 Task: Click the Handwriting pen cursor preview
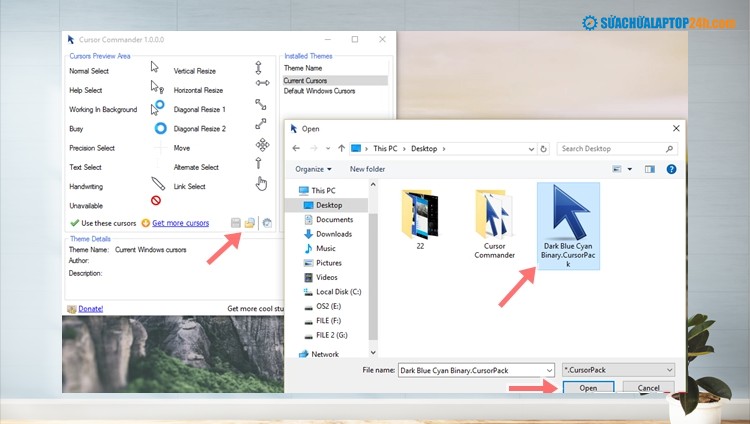tap(158, 183)
